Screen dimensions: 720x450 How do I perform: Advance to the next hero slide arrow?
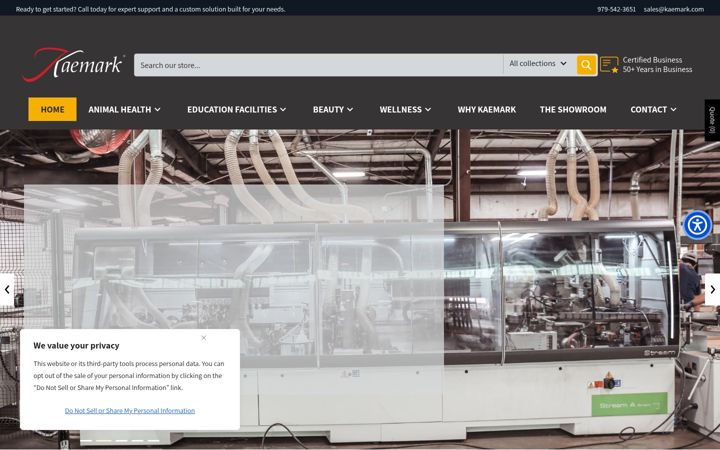[x=712, y=289]
